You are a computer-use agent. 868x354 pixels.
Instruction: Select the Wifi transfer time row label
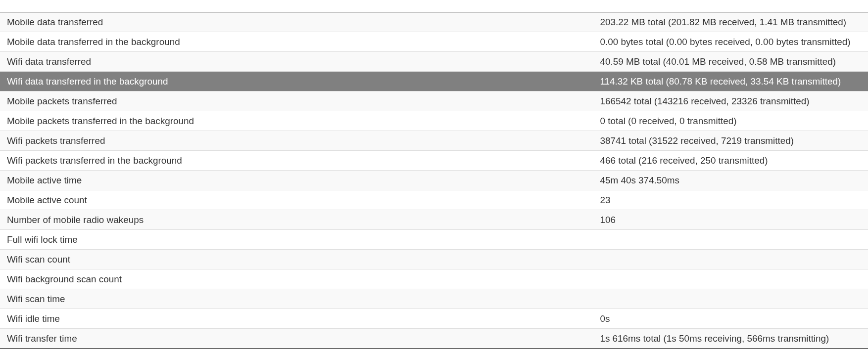click(42, 339)
